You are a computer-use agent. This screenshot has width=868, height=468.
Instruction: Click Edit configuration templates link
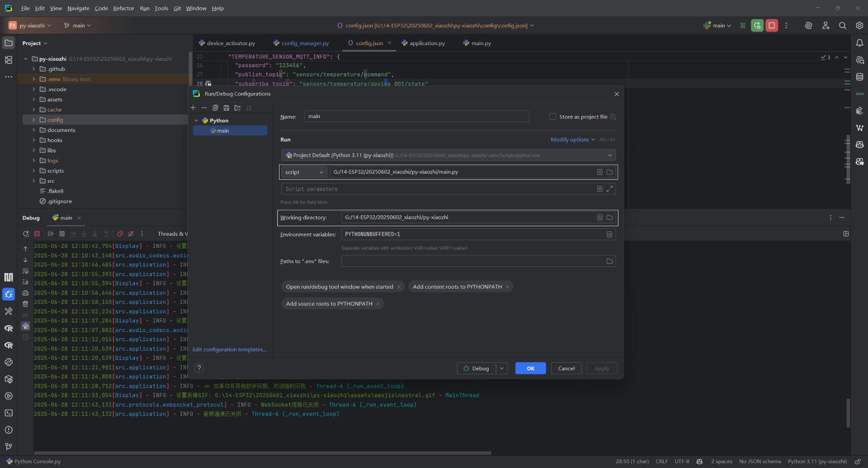coord(229,349)
